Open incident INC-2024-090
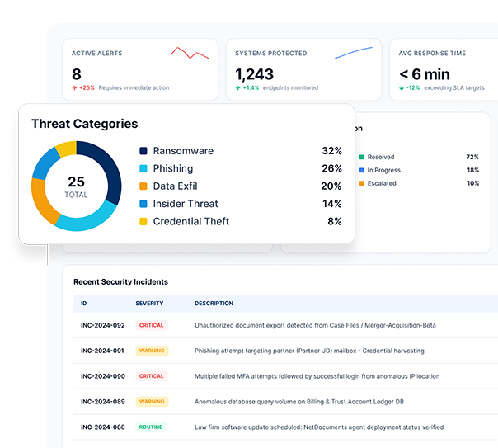Screen dimensions: 498x448 point(103,376)
